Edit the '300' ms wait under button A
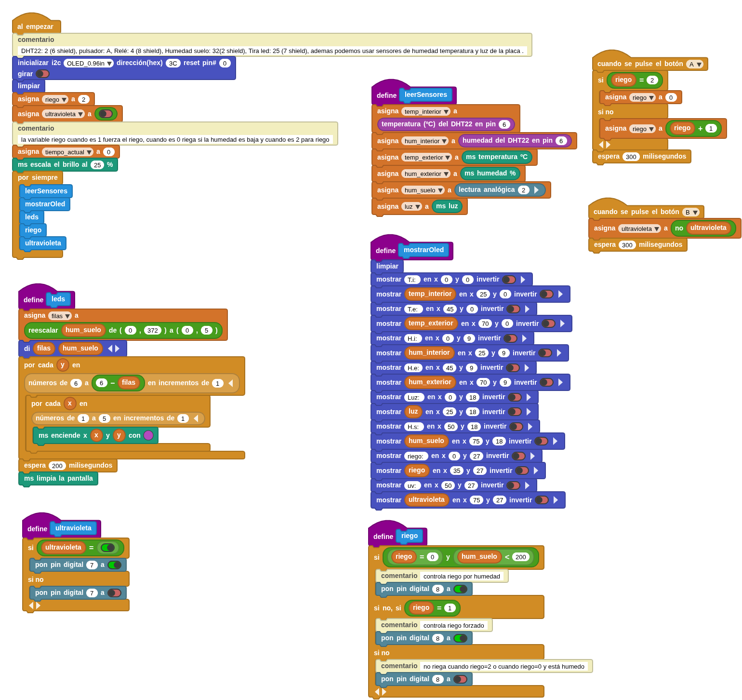The width and height of the screenshot is (742, 700). 631,157
